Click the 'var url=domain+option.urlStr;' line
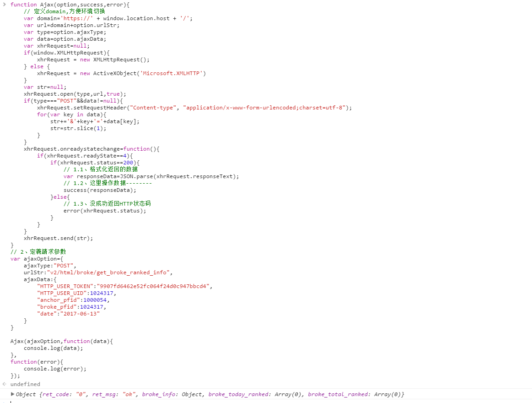The height and width of the screenshot is (403, 532). [72, 25]
